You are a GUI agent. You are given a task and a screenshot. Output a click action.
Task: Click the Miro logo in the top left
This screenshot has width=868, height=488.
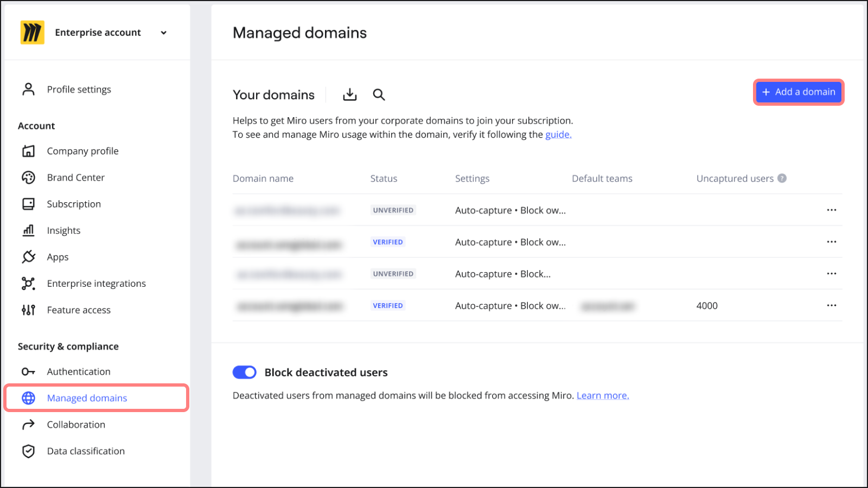(32, 32)
